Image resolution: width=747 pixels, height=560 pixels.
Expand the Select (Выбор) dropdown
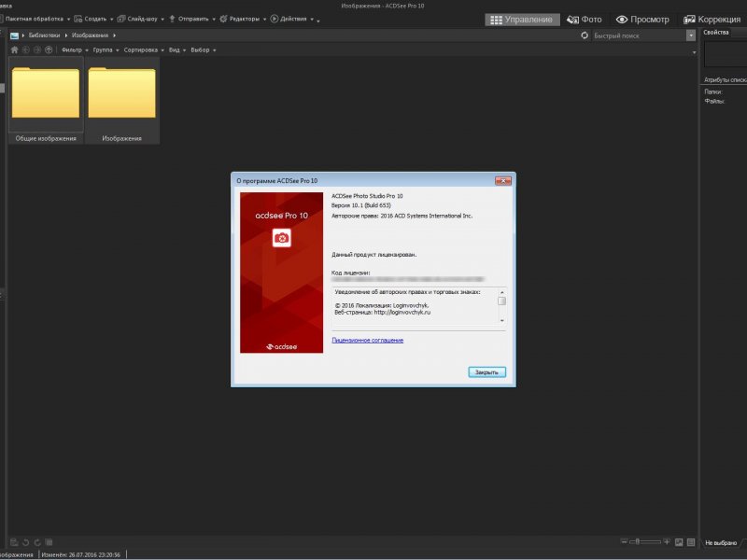click(x=215, y=50)
